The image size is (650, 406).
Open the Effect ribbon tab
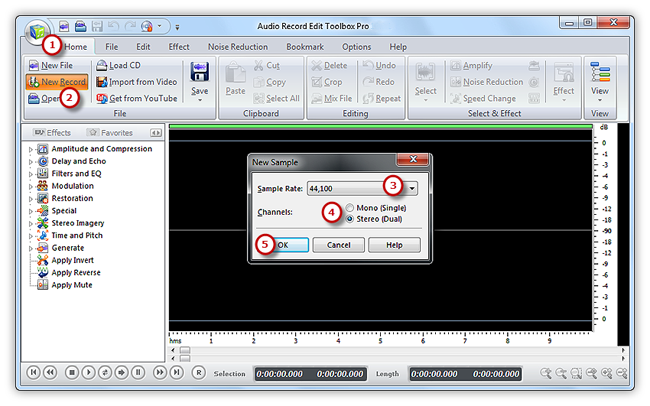[179, 47]
